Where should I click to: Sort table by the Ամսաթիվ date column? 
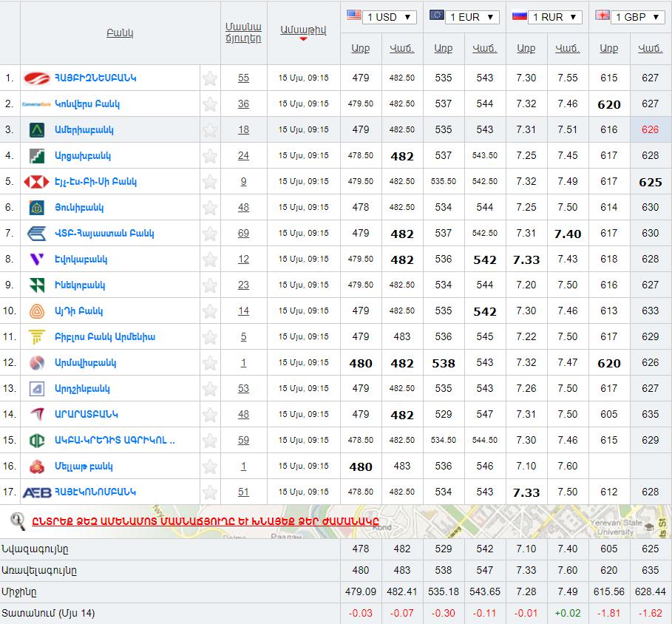pyautogui.click(x=303, y=30)
